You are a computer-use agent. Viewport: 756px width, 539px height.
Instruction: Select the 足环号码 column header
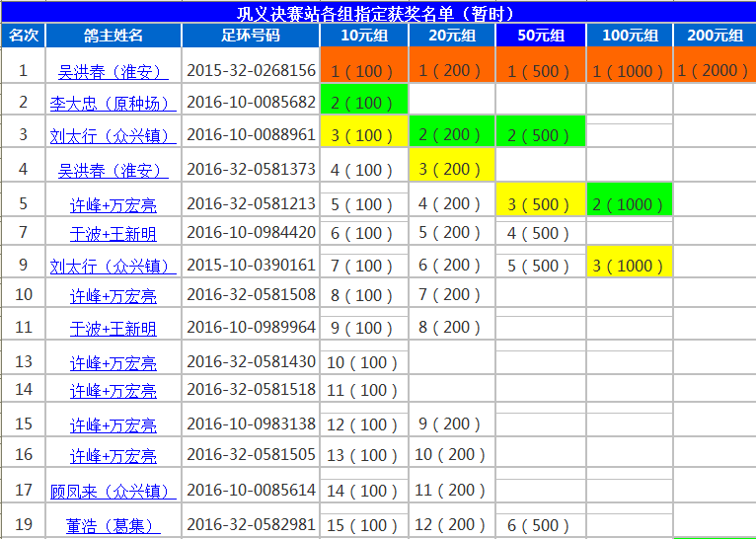(250, 36)
